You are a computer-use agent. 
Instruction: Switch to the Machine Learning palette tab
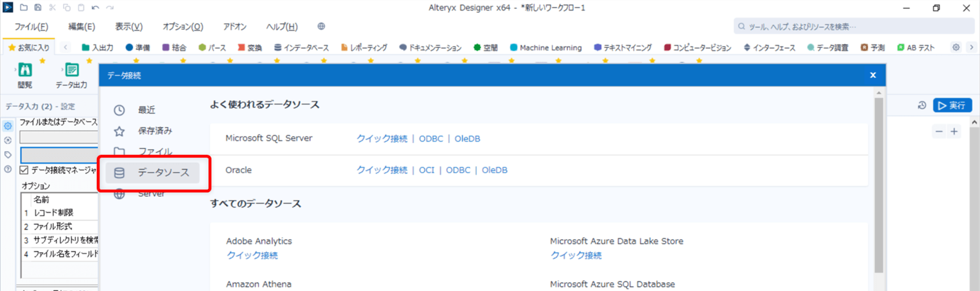click(546, 48)
